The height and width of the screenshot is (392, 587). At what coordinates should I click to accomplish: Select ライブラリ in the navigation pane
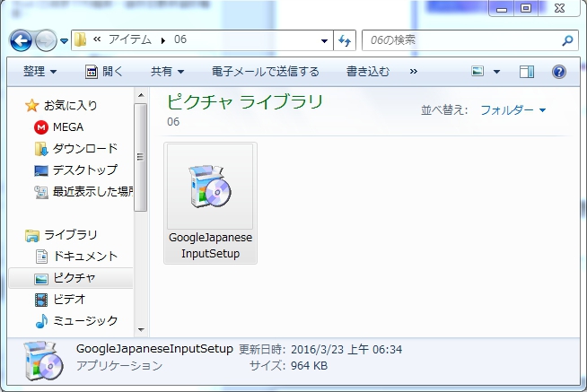(70, 235)
